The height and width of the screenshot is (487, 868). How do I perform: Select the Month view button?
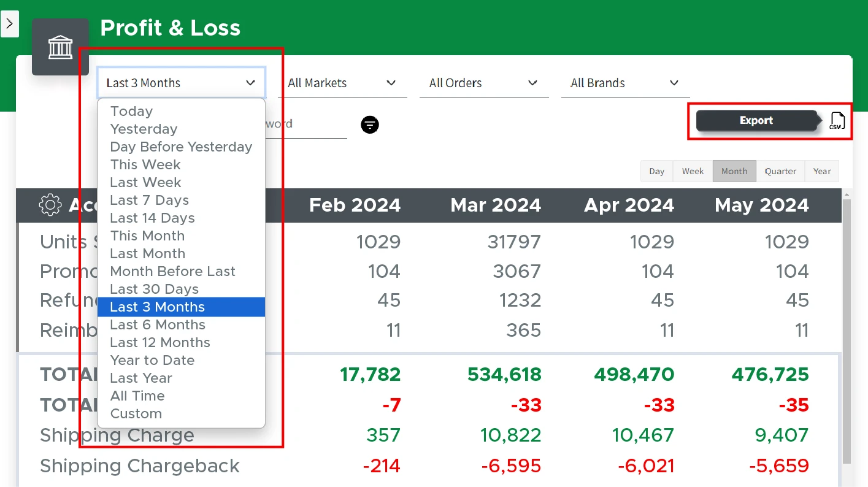[734, 171]
